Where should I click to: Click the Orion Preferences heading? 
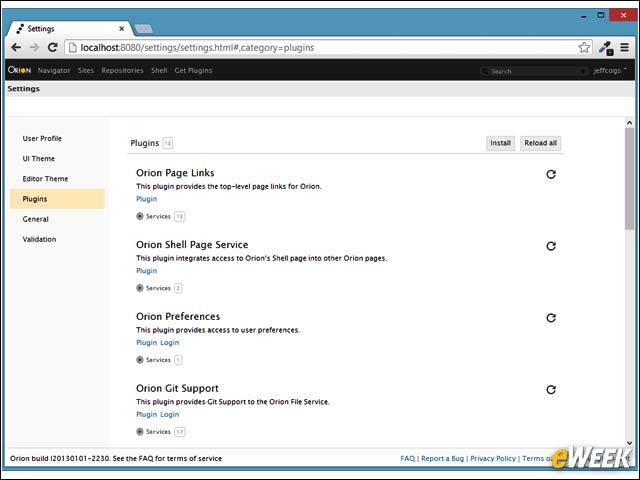click(x=178, y=316)
